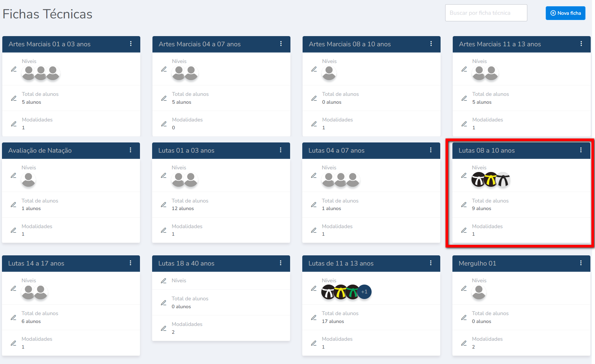
Task: Edit Modalidades pencil in Lutas 04 a 07 anos
Action: click(314, 230)
